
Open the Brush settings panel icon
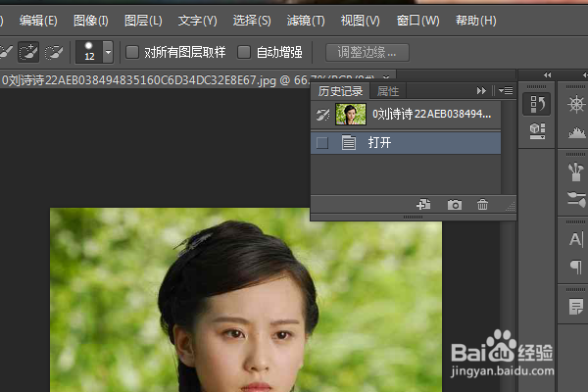(576, 199)
